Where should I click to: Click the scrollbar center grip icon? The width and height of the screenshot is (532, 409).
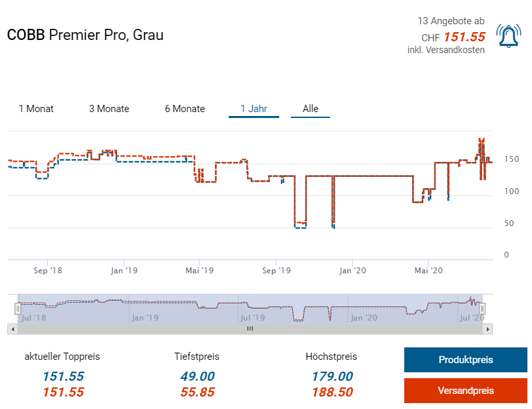[249, 329]
